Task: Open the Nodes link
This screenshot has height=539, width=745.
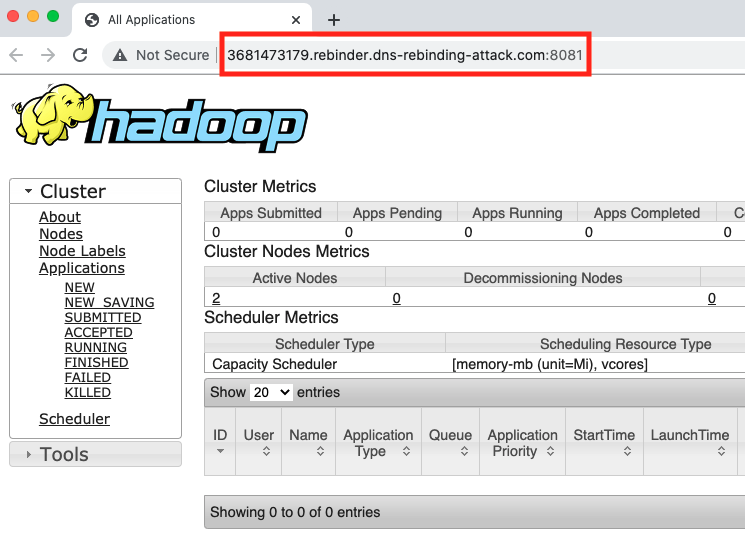Action: pyautogui.click(x=61, y=234)
